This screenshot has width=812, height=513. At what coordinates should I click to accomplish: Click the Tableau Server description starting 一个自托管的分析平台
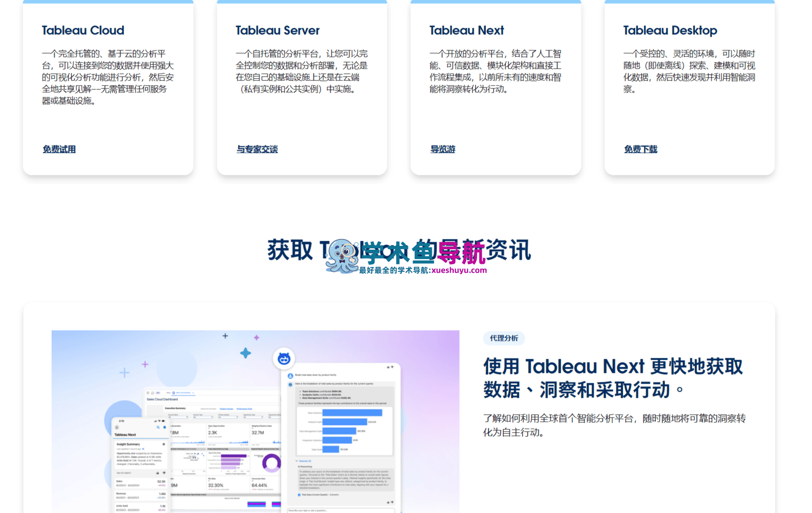[302, 71]
